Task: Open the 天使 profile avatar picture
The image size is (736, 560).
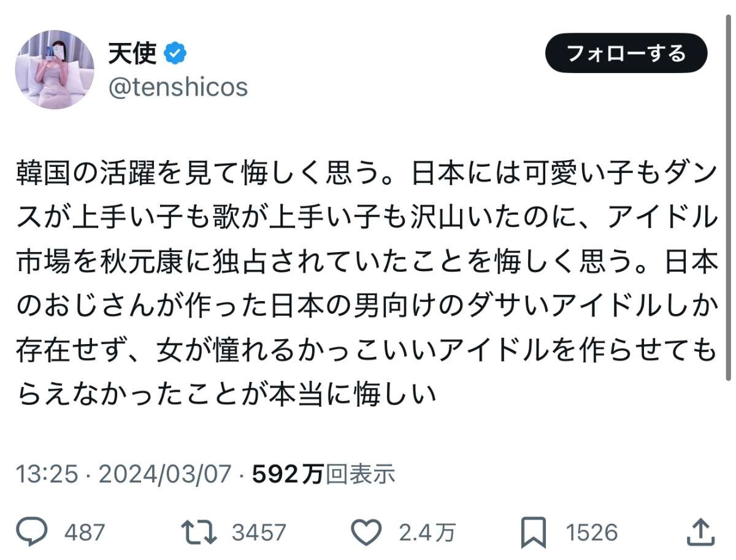Action: [x=55, y=69]
